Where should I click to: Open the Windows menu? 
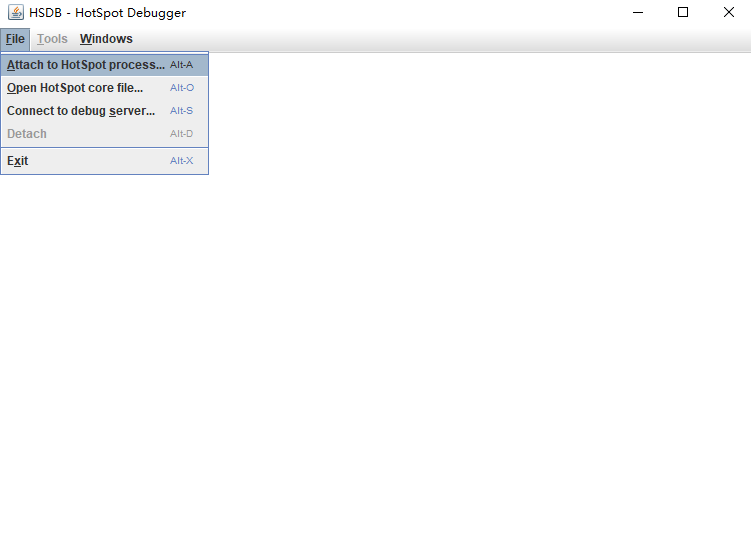coord(106,39)
